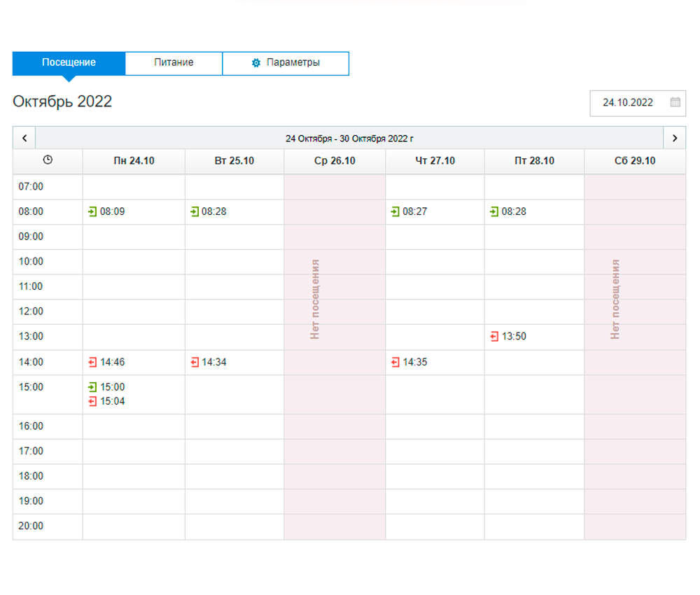Click the green entry icon at 08:09 Monday
This screenshot has width=700, height=595.
point(92,211)
